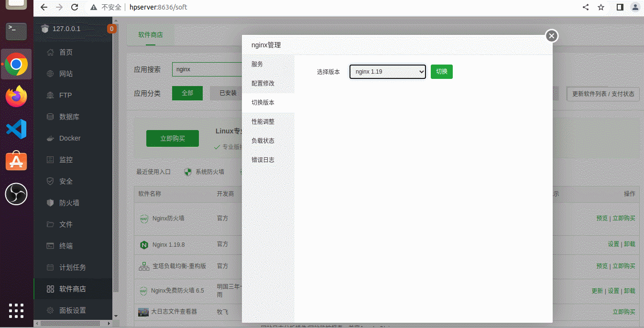644x328 pixels.
Task: Click the browser address bar
Action: click(335, 7)
